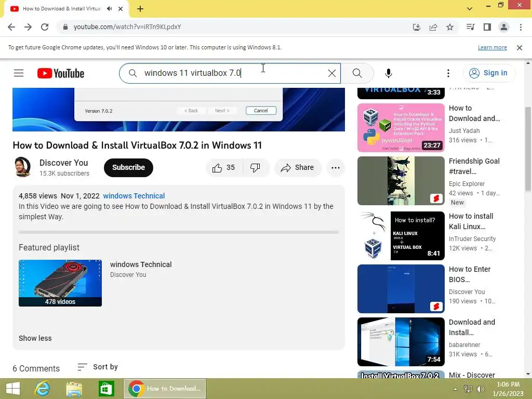Open Chrome tab search dropdown

click(x=470, y=9)
